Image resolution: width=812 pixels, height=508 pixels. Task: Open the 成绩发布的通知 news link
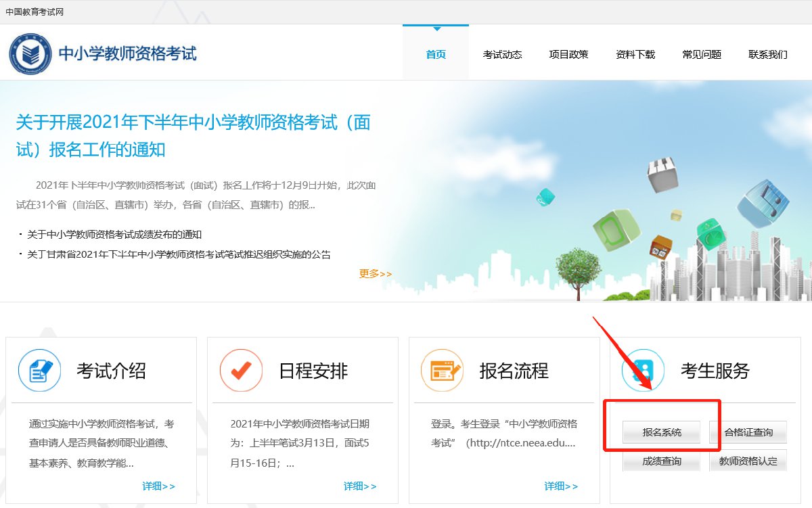tap(114, 235)
